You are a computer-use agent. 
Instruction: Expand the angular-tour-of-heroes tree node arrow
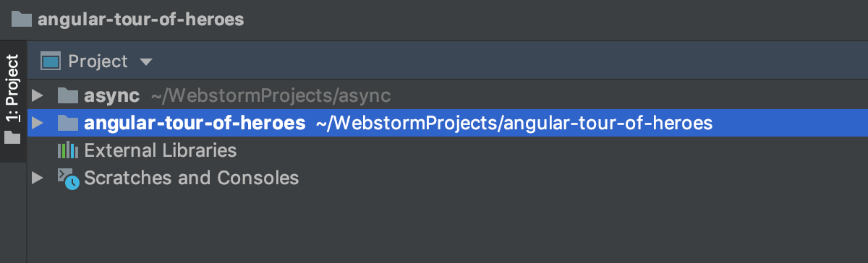(38, 124)
